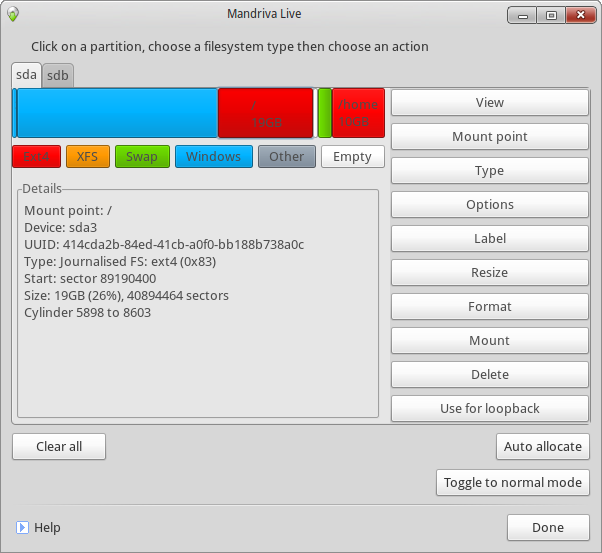
Task: Select the red / 19GB partition
Action: [266, 113]
